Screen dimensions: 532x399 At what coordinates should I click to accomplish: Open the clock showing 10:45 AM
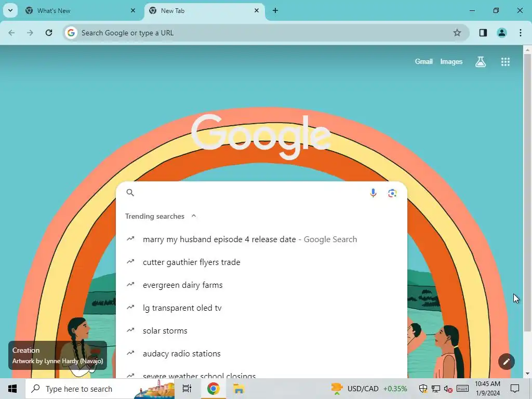[x=487, y=389]
